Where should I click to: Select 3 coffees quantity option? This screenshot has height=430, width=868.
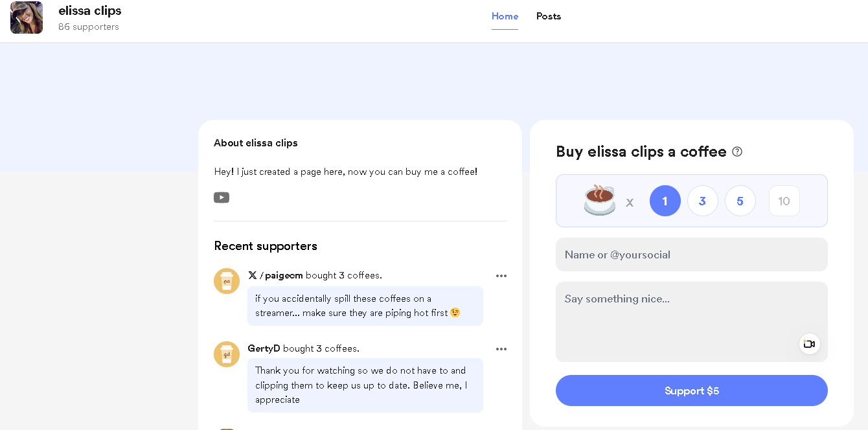(703, 201)
